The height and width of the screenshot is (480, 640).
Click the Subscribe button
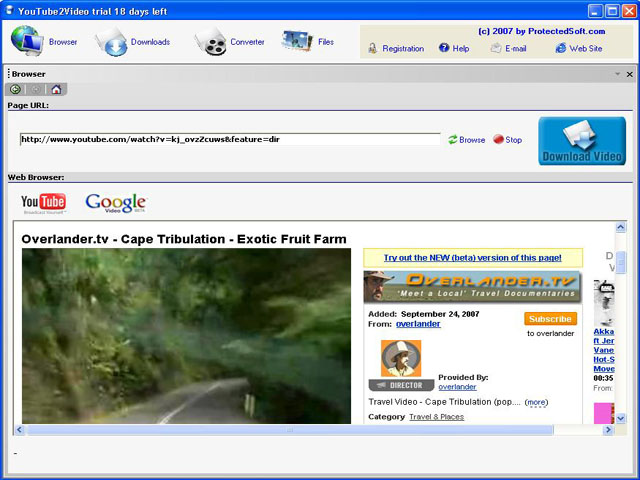550,319
